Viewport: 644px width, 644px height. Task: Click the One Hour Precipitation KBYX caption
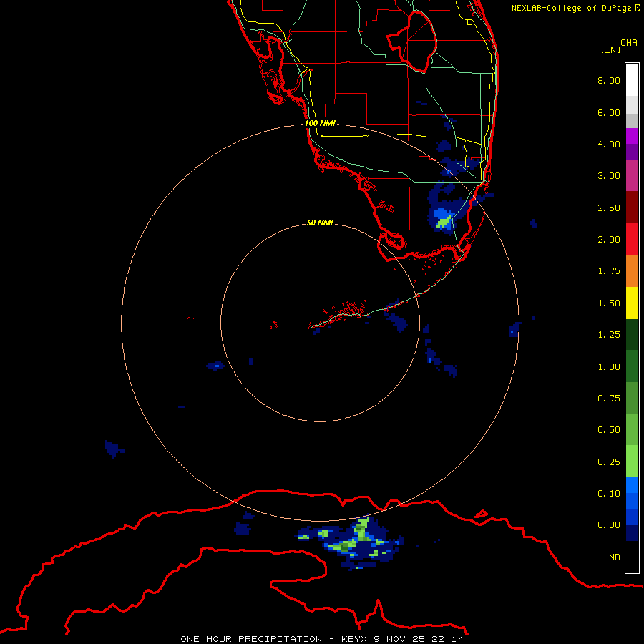click(322, 639)
